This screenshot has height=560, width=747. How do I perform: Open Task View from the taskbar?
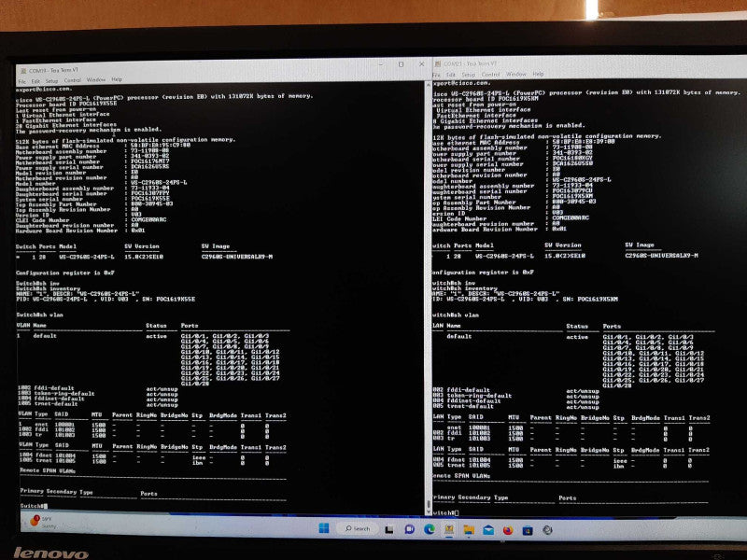pyautogui.click(x=389, y=529)
